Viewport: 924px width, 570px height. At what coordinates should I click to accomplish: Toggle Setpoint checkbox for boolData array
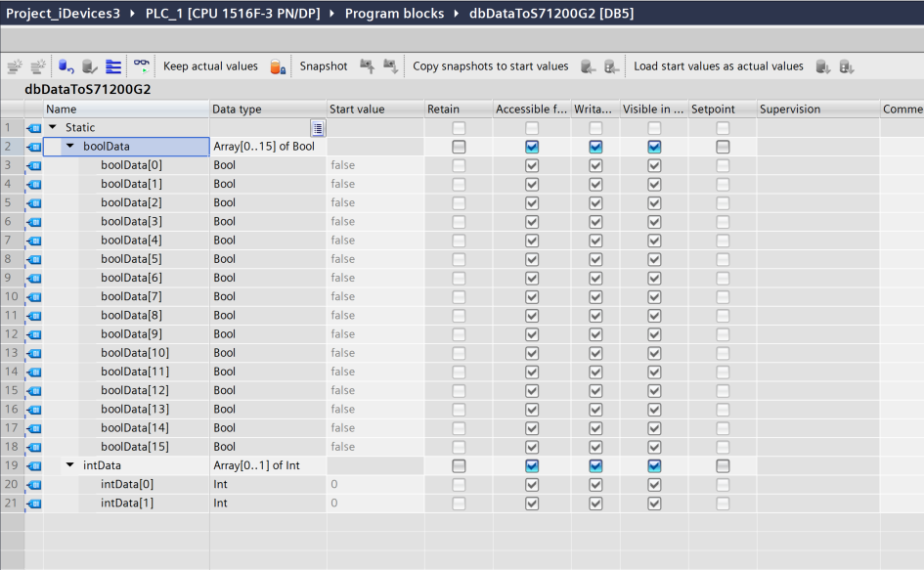coord(723,147)
